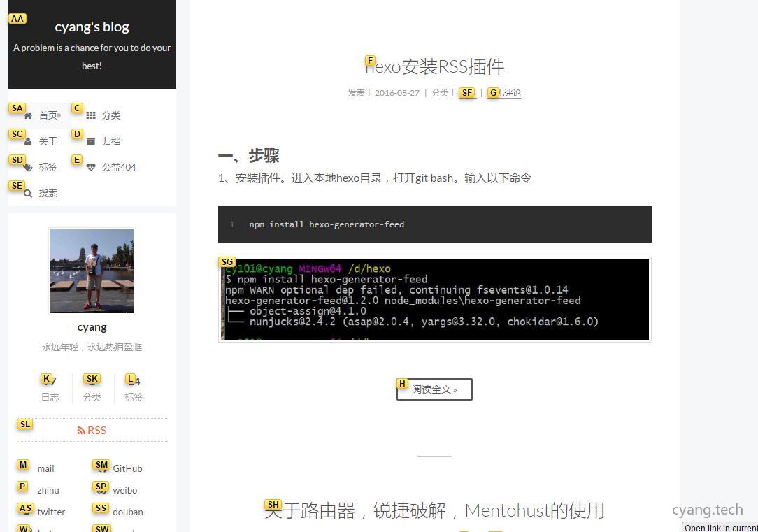
Task: Open the article titled hexo安装RSS插件
Action: click(434, 66)
